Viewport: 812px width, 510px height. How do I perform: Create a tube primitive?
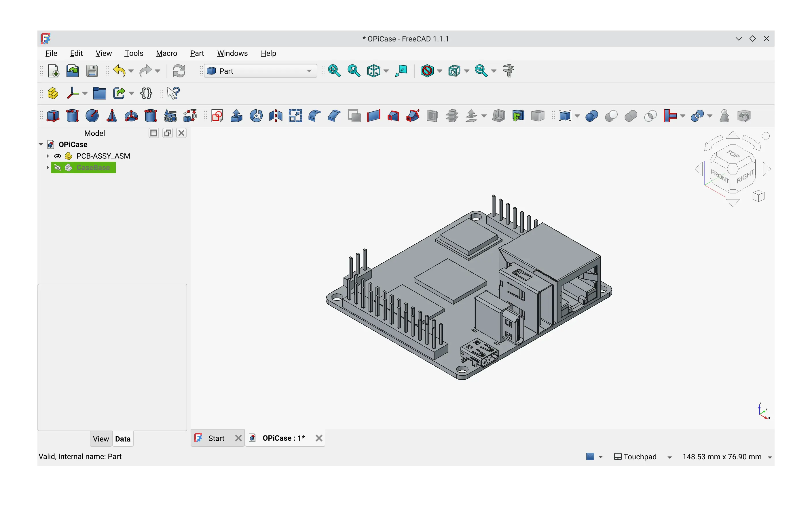tap(151, 116)
